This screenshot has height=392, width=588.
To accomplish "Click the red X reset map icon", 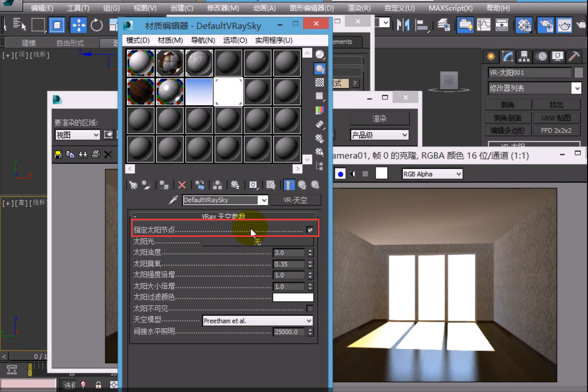I will click(182, 185).
